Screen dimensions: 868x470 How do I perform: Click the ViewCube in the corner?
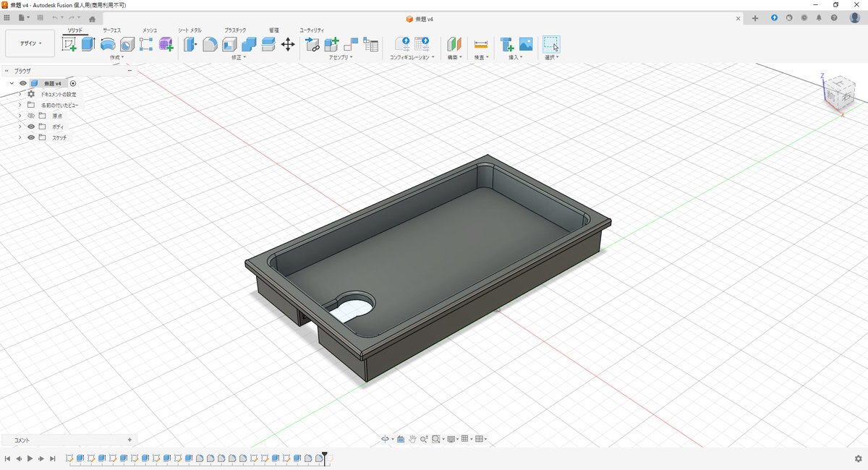(x=839, y=93)
